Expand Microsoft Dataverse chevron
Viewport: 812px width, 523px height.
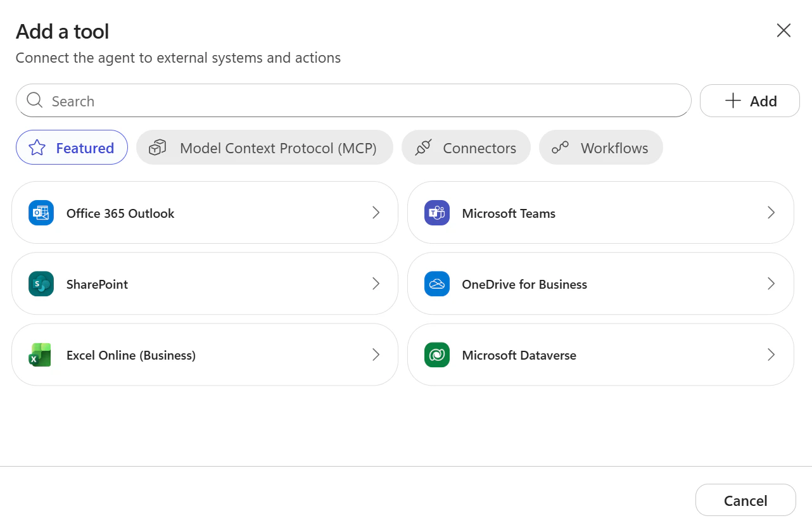click(x=771, y=355)
